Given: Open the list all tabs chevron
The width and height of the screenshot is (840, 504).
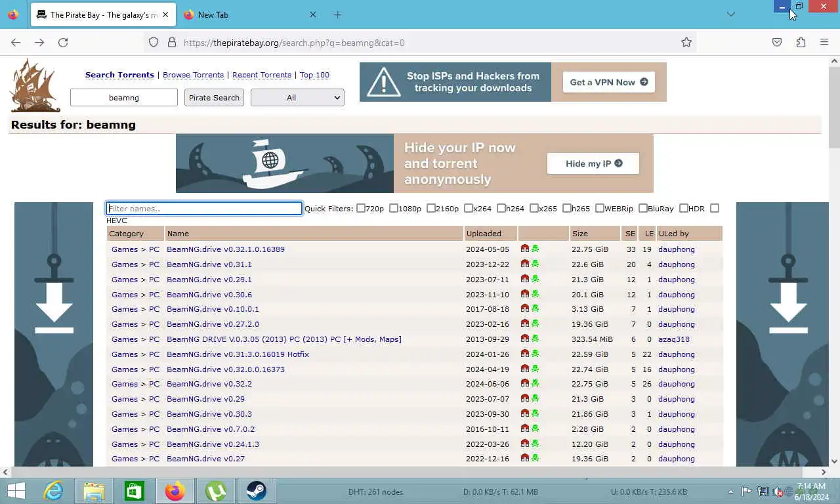Looking at the screenshot, I should [x=731, y=14].
